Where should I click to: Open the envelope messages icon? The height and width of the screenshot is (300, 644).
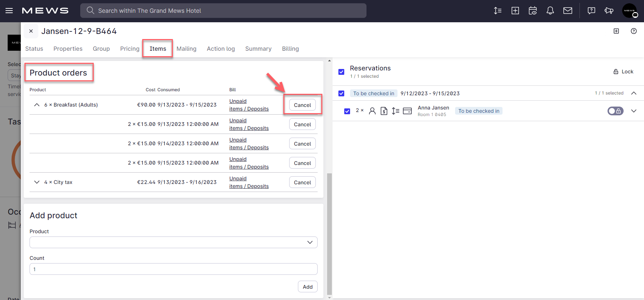coord(568,11)
